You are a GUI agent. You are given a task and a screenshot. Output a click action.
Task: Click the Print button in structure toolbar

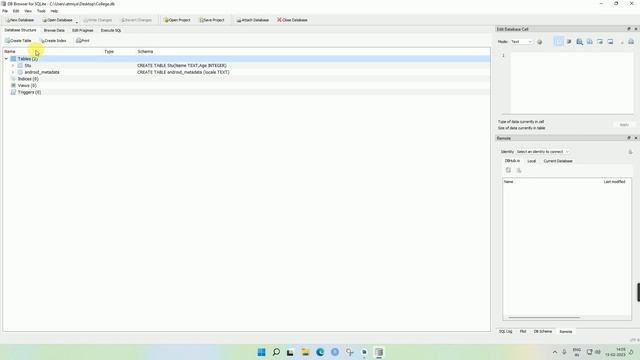coord(82,41)
